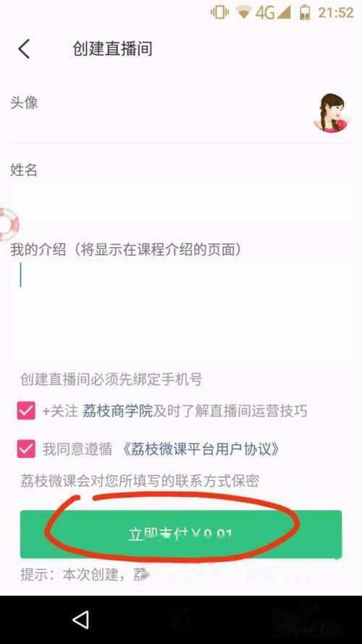The image size is (362, 644).
Task: Select the 头像 row to change avatar
Action: click(x=181, y=112)
